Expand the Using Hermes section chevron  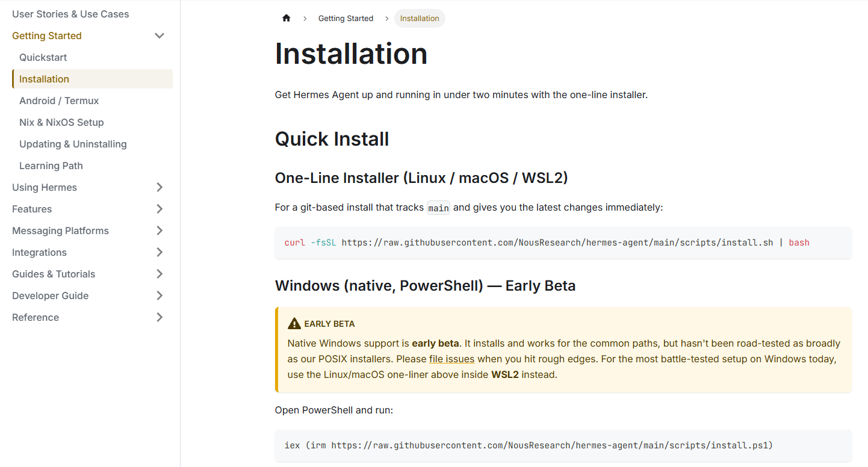pos(160,187)
